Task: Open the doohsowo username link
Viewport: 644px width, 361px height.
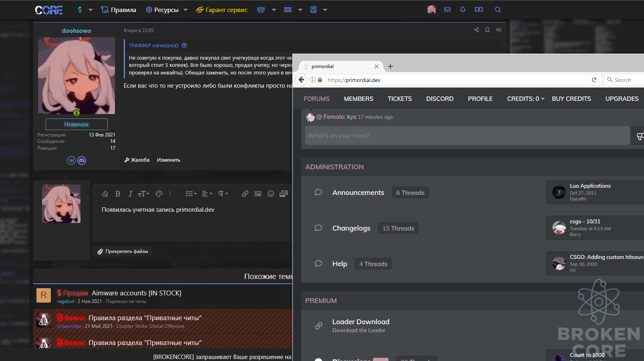Action: pyautogui.click(x=76, y=30)
